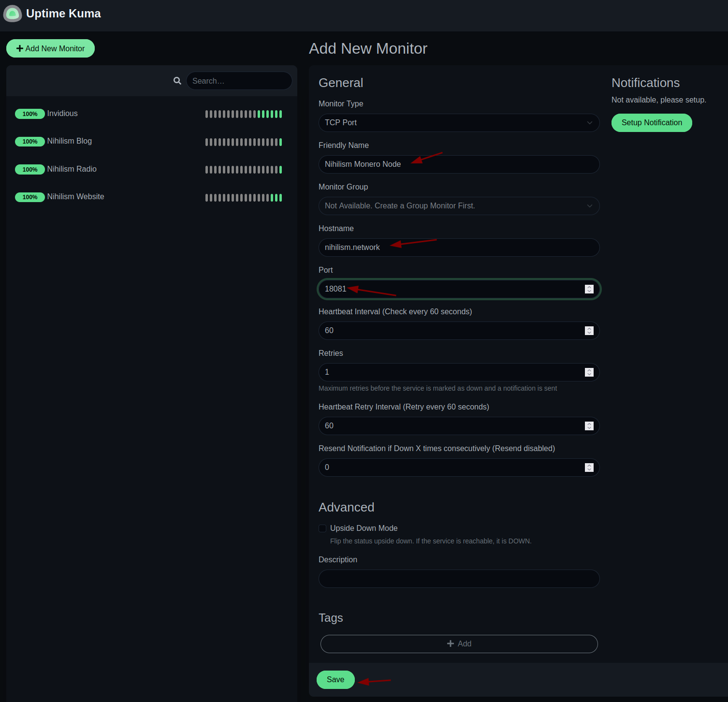Click the Nihilism Radio 100% badge
This screenshot has width=728, height=702.
coord(30,170)
